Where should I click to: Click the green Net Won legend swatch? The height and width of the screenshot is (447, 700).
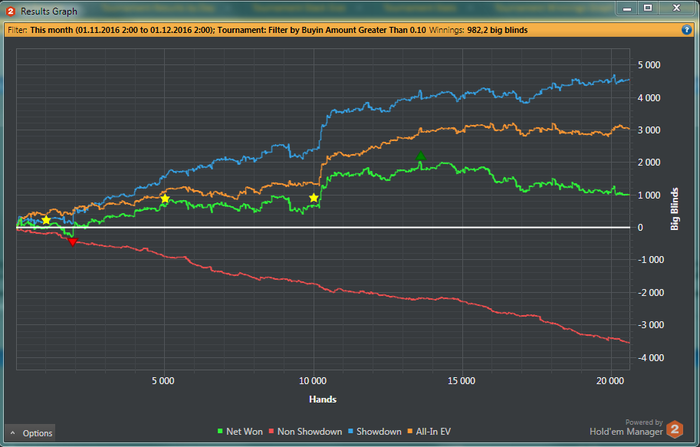point(220,431)
